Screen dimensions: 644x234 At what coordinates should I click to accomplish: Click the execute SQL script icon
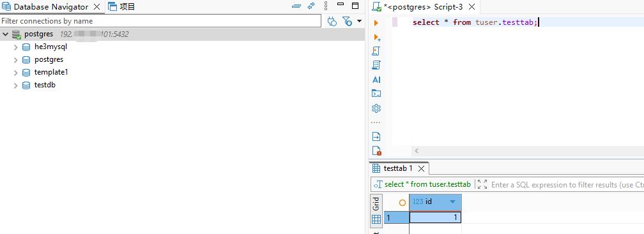click(x=376, y=51)
